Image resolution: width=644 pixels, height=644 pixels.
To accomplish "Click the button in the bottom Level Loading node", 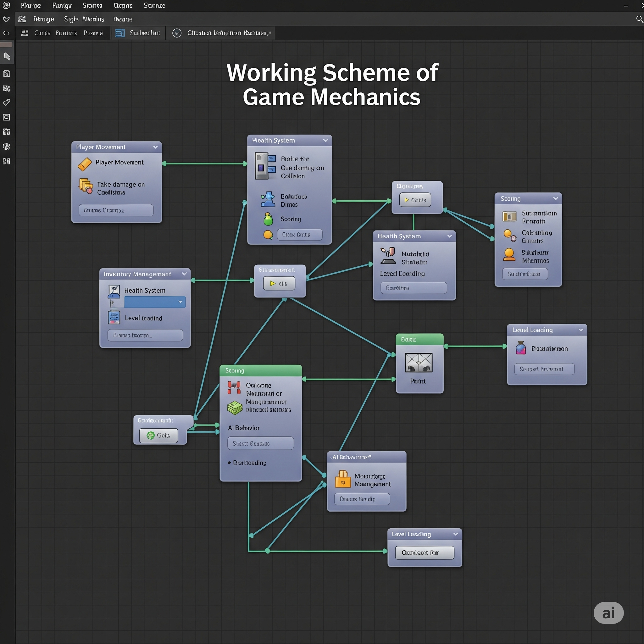I will [424, 553].
